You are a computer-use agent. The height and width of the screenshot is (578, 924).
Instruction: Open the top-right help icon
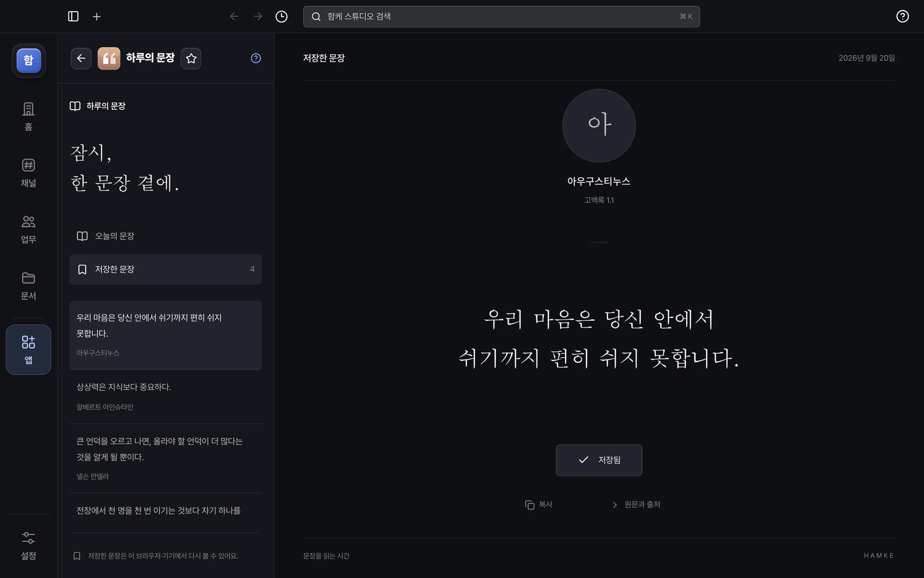pos(902,16)
